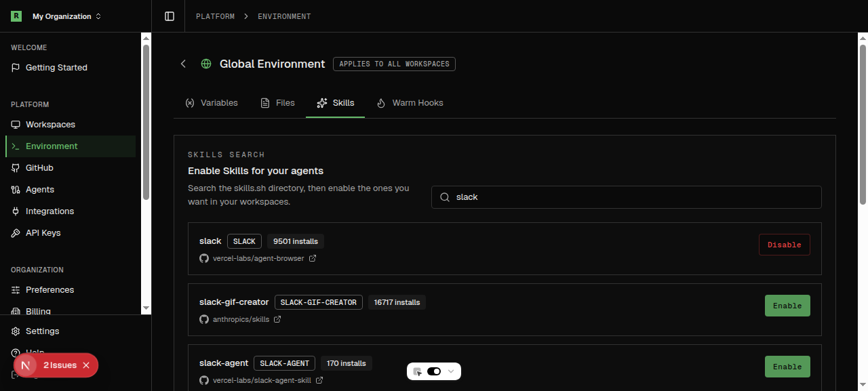The height and width of the screenshot is (391, 868).
Task: Open Integrations in the sidebar
Action: pos(71,211)
